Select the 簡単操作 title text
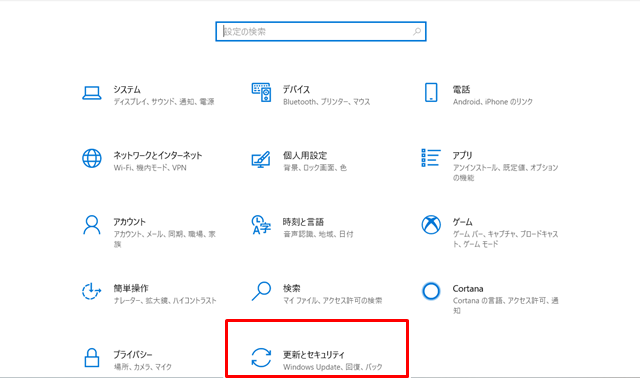This screenshot has width=640, height=380. [x=131, y=288]
